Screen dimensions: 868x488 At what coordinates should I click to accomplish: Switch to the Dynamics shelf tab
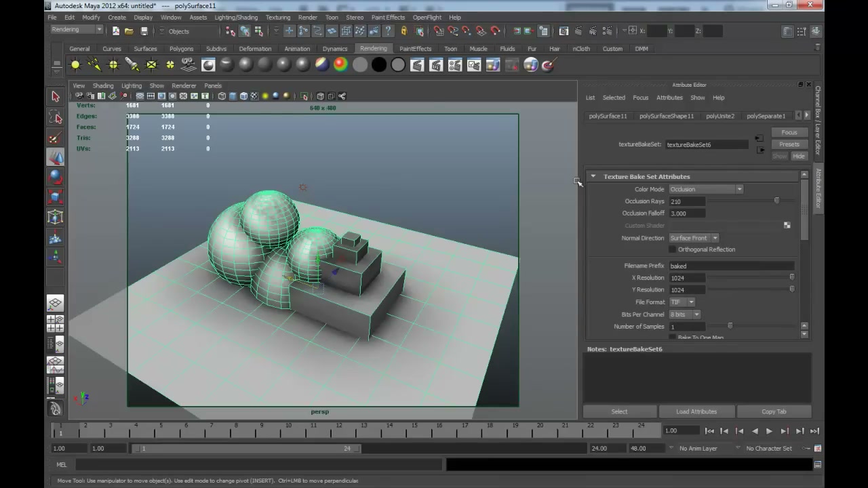coord(335,49)
